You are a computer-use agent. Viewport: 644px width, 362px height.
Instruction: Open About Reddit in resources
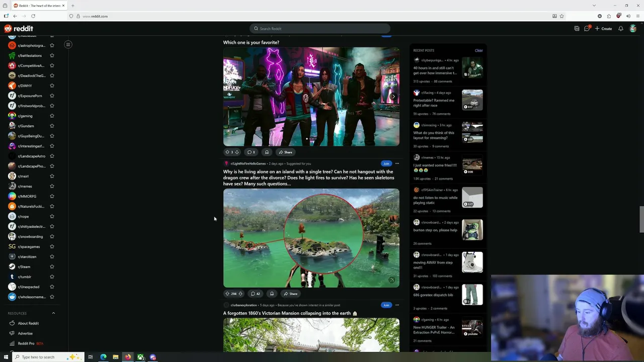click(x=28, y=323)
